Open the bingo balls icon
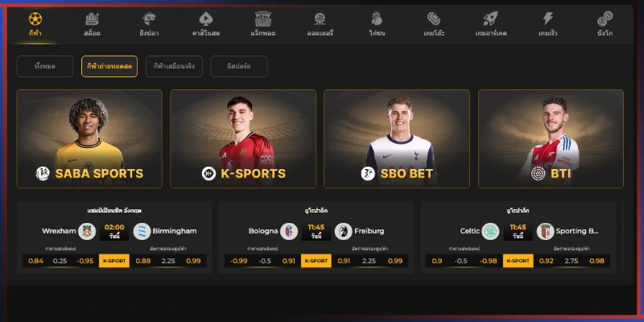The image size is (644, 322). pyautogui.click(x=605, y=19)
